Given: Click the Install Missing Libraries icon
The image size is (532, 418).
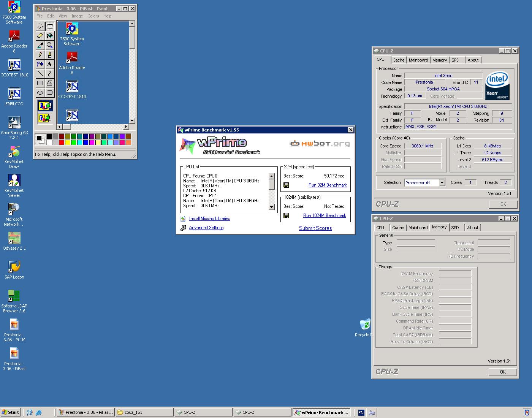Looking at the screenshot, I should [x=183, y=218].
